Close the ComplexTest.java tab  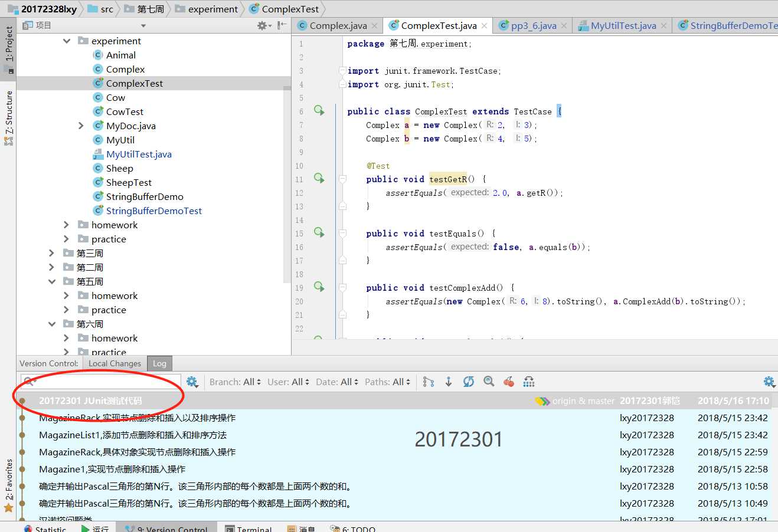(x=484, y=26)
